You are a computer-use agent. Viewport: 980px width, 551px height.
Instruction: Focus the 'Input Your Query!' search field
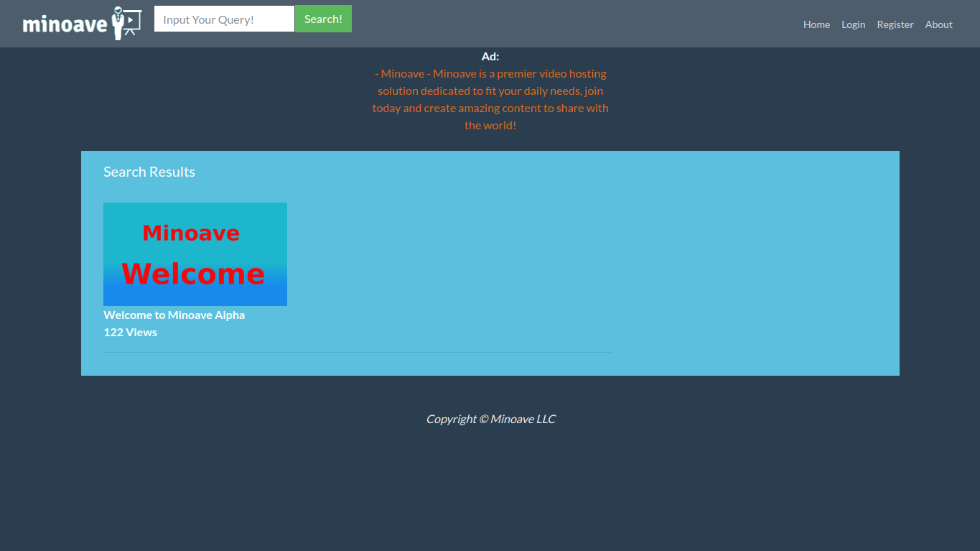click(224, 19)
